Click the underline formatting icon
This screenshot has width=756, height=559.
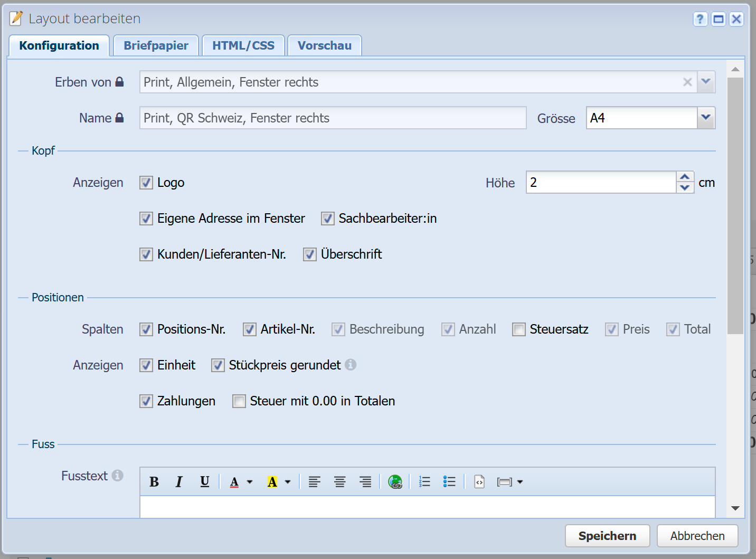[x=205, y=482]
